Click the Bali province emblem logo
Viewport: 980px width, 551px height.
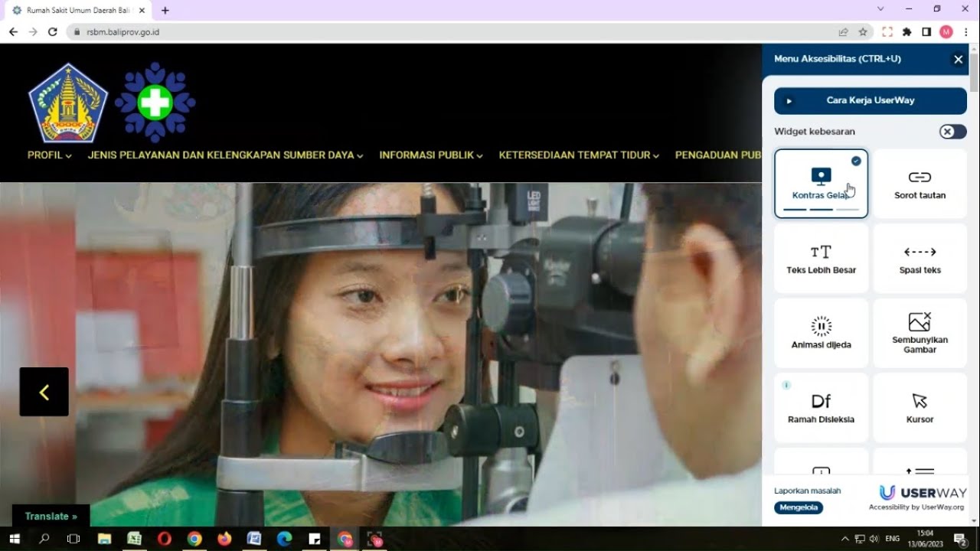68,103
